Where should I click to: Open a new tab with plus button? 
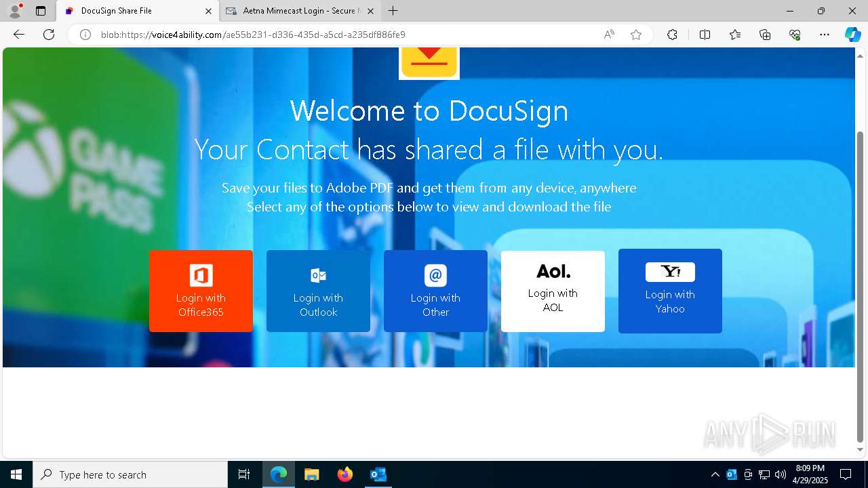pyautogui.click(x=393, y=11)
